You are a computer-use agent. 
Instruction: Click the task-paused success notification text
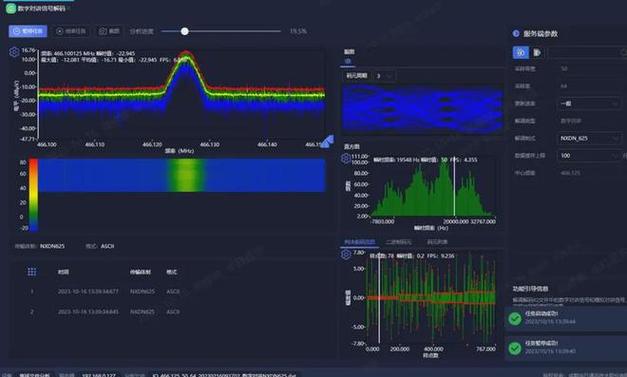541,343
